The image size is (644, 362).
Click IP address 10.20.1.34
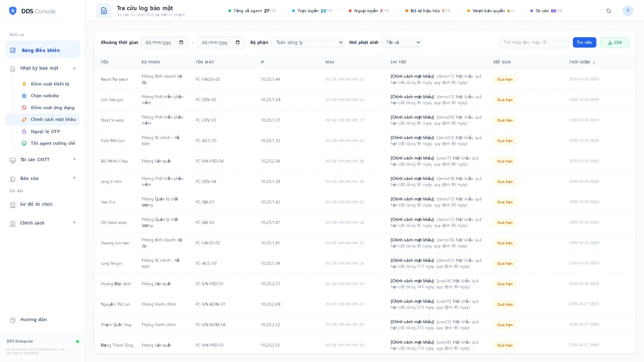coord(270,264)
